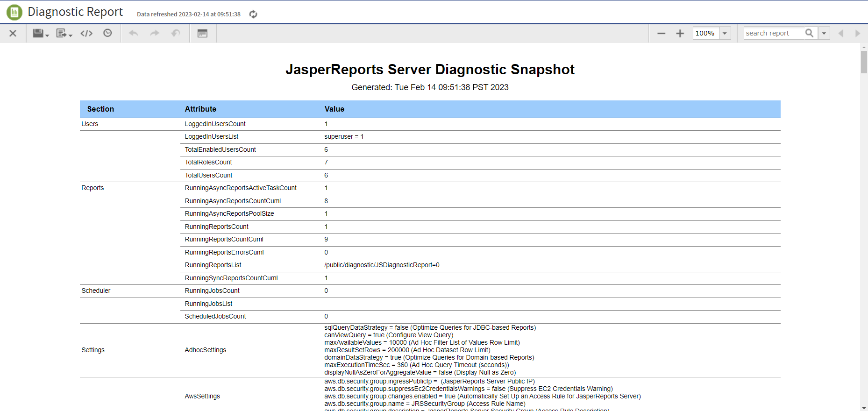This screenshot has width=868, height=411.
Task: Close the report viewer with the X icon
Action: click(13, 33)
